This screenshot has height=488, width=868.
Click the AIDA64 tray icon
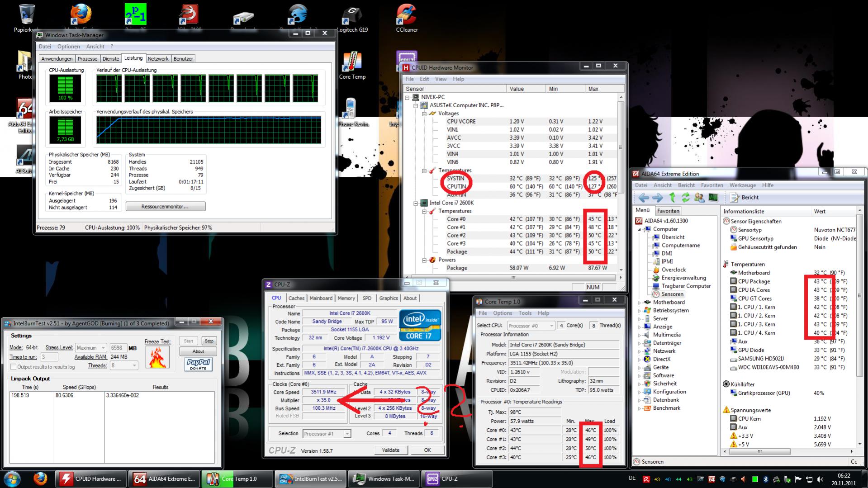[711, 479]
